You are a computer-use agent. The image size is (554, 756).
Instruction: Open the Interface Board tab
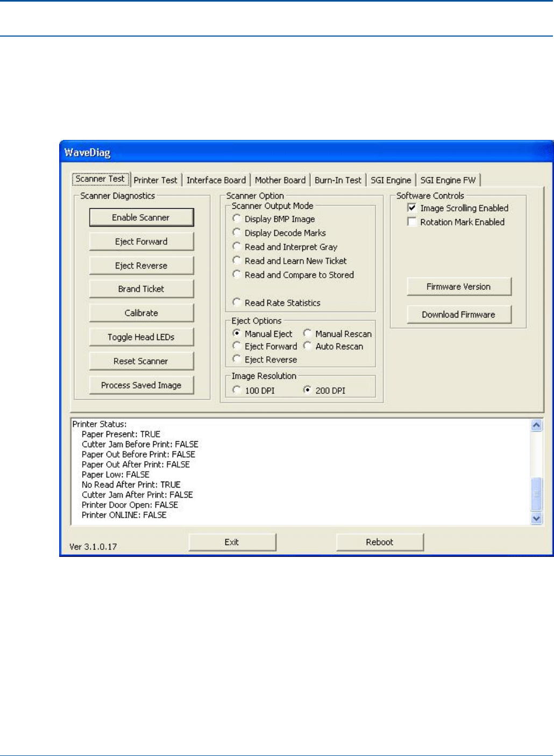point(216,180)
